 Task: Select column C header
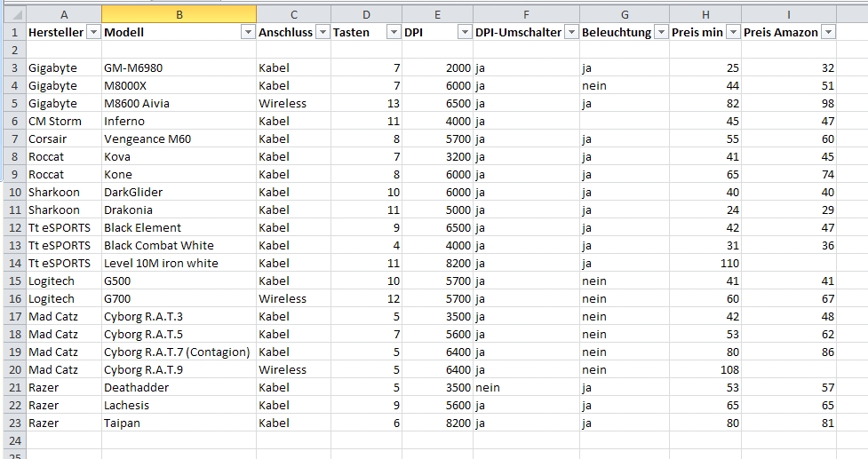click(293, 15)
